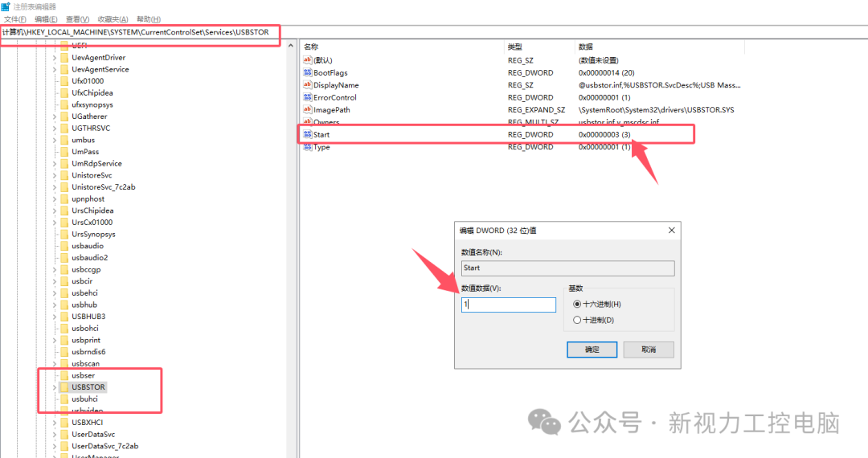This screenshot has width=868, height=458.
Task: Click the 数值数据 value input field
Action: [508, 305]
